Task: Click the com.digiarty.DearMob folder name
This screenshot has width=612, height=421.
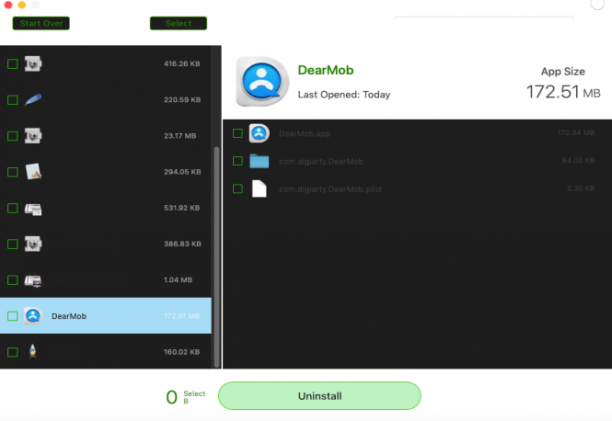Action: point(321,161)
